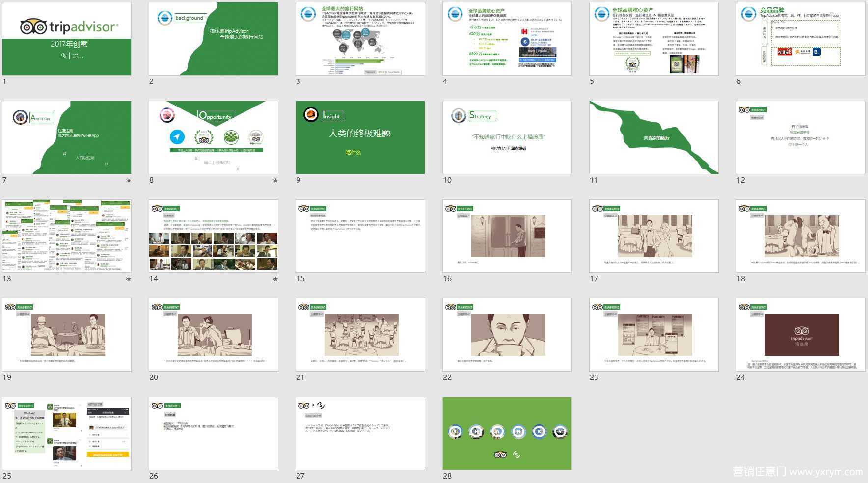Select slide 21 restaurant crowd thumbnail
Screen dimensions: 868x483
tap(360, 335)
